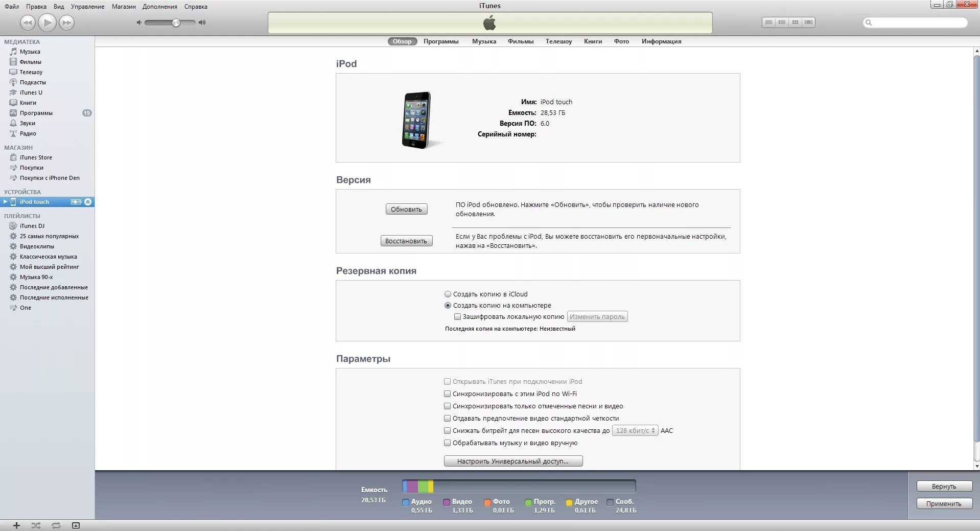This screenshot has width=980, height=531.
Task: Eject the iPod touch device
Action: point(88,202)
